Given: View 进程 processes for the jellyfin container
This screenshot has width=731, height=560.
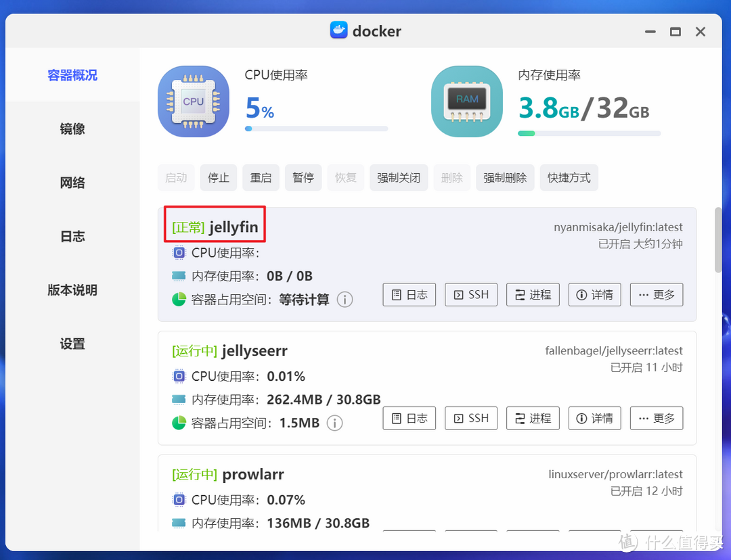Looking at the screenshot, I should click(x=533, y=294).
